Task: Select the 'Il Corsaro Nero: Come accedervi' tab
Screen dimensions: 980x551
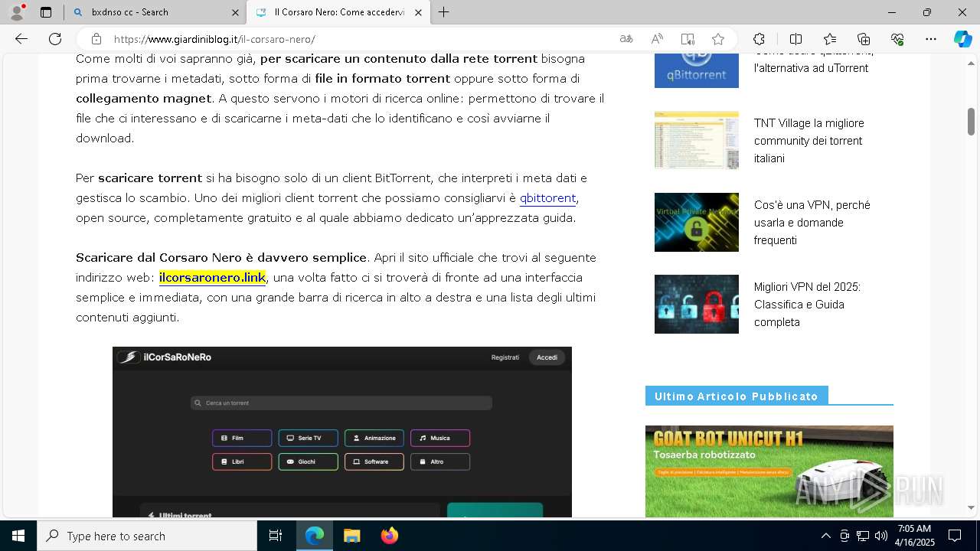Action: tap(338, 12)
